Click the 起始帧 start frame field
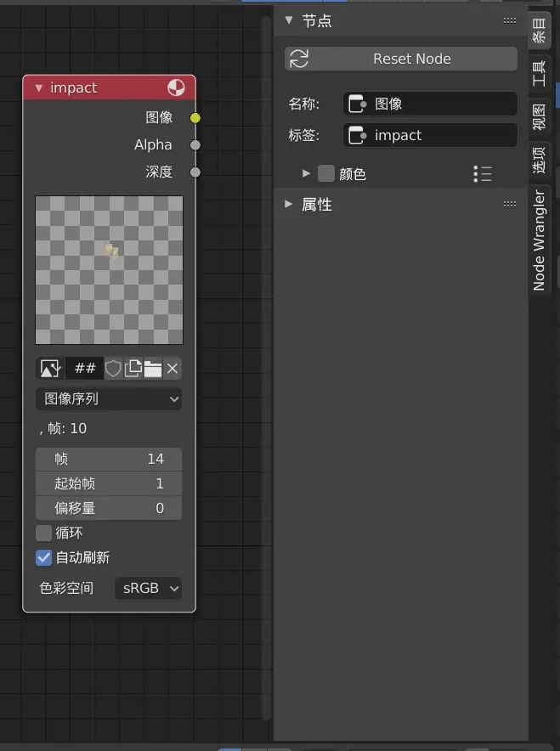 point(109,483)
